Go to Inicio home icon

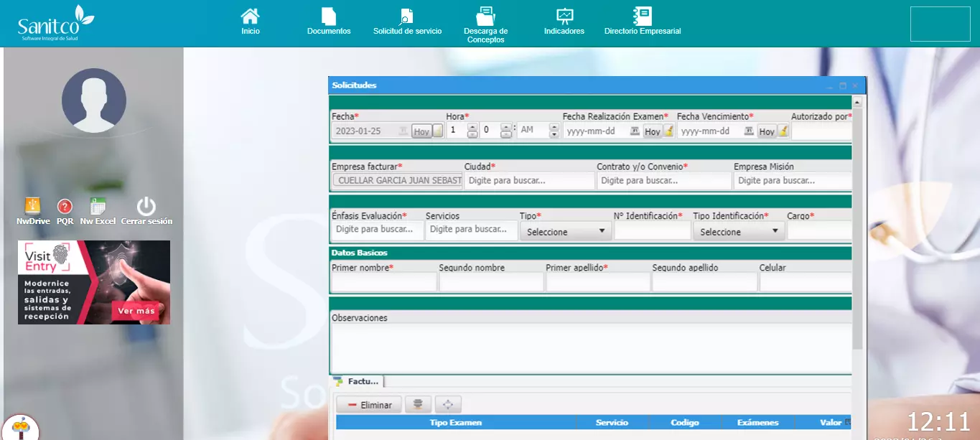tap(250, 17)
